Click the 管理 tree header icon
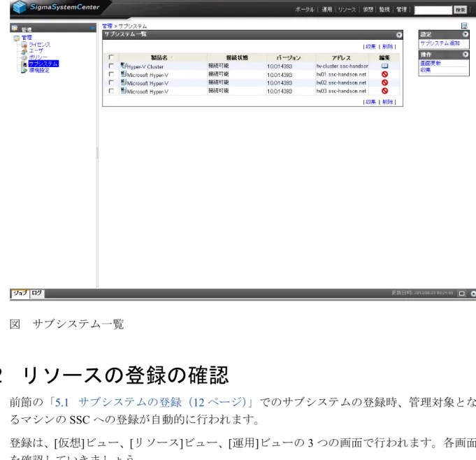This screenshot has height=460, width=476. coord(15,28)
